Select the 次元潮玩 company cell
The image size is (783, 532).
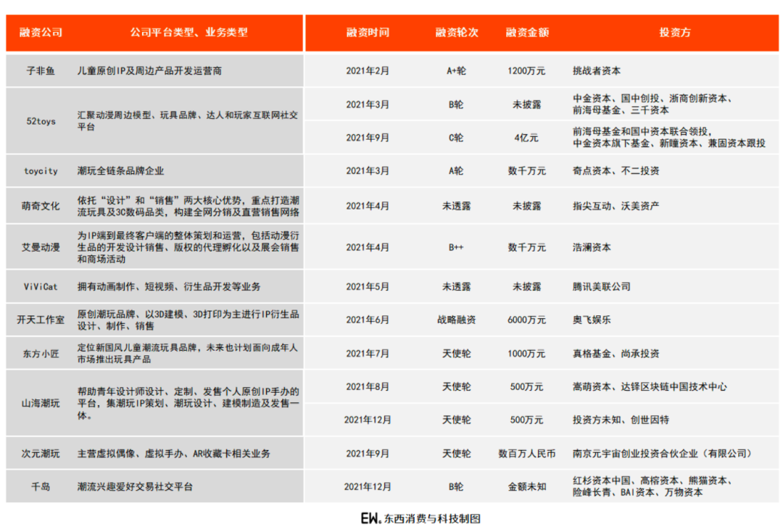pyautogui.click(x=41, y=454)
